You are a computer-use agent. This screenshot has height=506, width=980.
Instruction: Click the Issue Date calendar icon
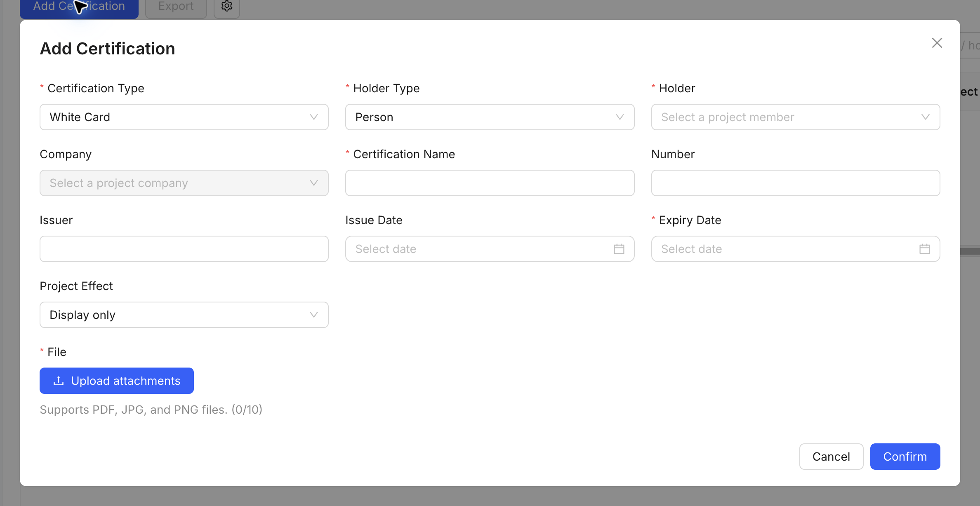click(x=619, y=249)
